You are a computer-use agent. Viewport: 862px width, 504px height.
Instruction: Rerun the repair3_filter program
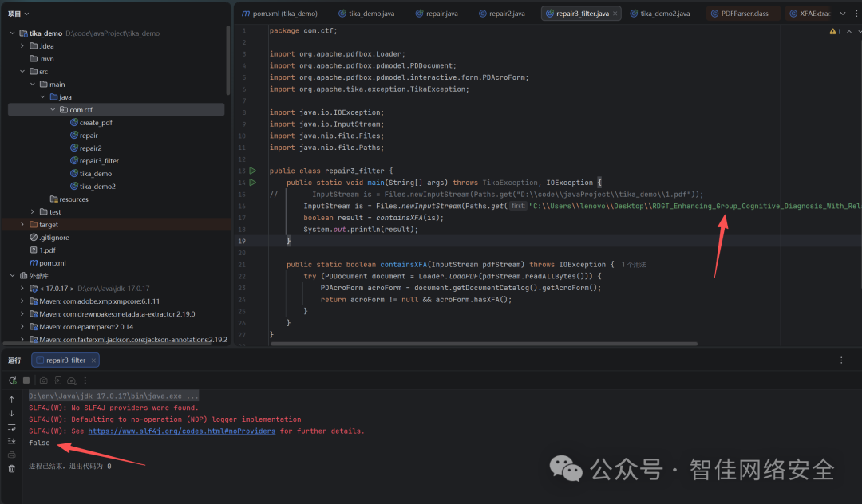click(x=13, y=380)
